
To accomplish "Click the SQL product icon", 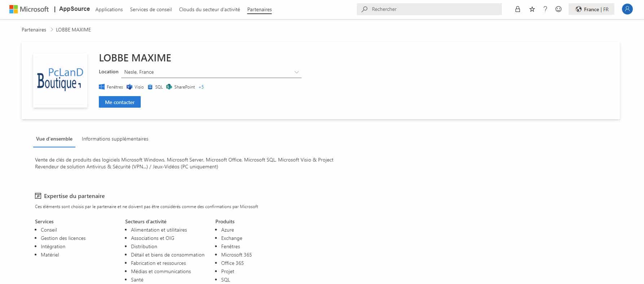I will [150, 87].
